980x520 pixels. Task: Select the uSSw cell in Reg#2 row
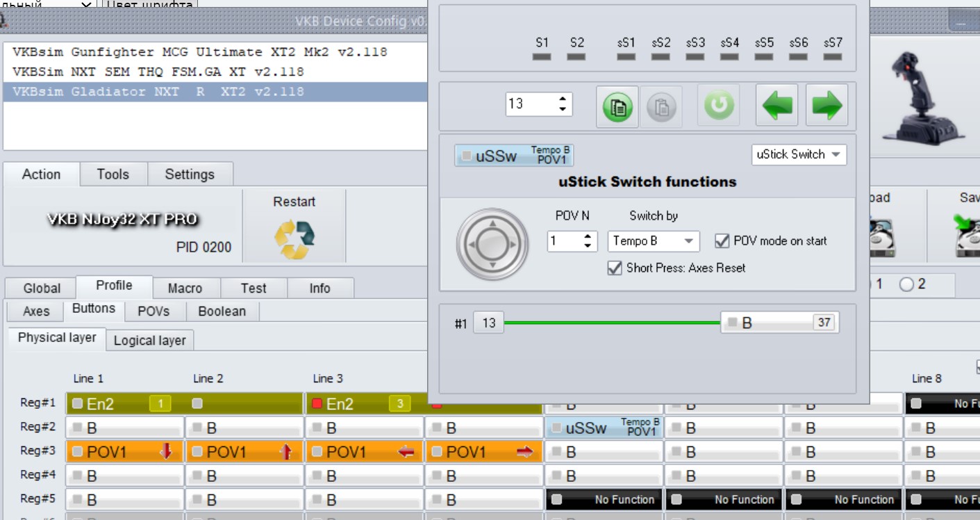(x=604, y=428)
